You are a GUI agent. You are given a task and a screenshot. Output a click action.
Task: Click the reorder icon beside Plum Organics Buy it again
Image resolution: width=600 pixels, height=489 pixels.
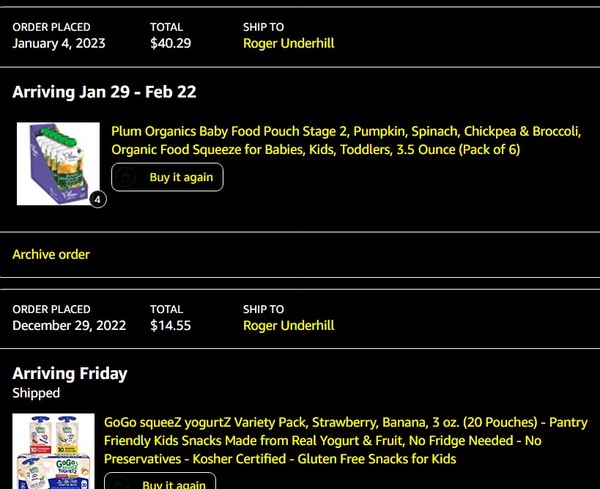(x=126, y=177)
